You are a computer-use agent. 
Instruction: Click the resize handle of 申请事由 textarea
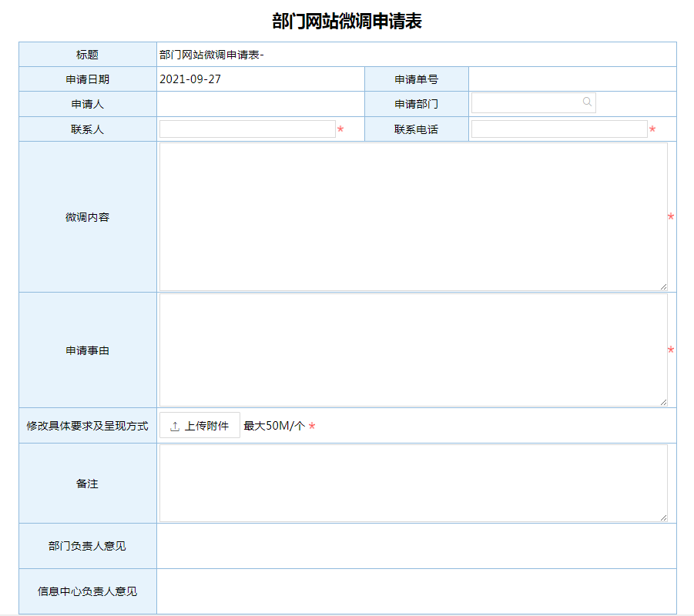pyautogui.click(x=663, y=401)
